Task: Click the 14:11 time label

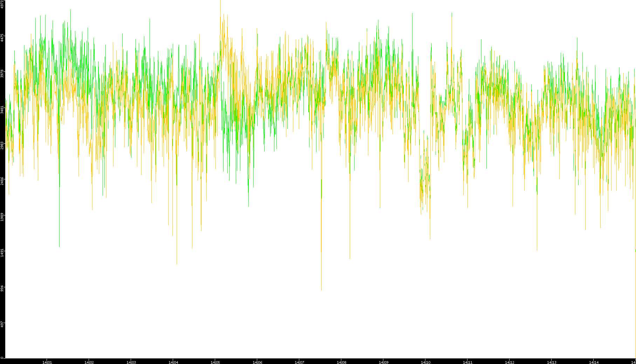Action: pyautogui.click(x=467, y=362)
